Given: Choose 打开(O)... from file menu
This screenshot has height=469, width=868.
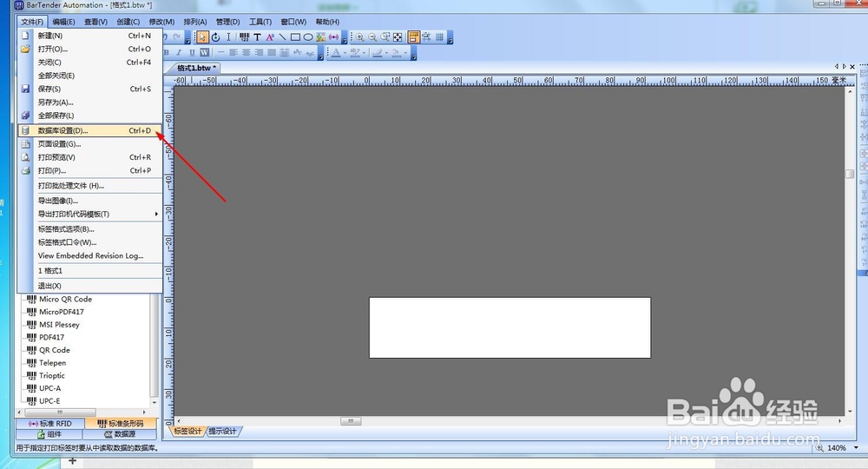Looking at the screenshot, I should pyautogui.click(x=90, y=49).
